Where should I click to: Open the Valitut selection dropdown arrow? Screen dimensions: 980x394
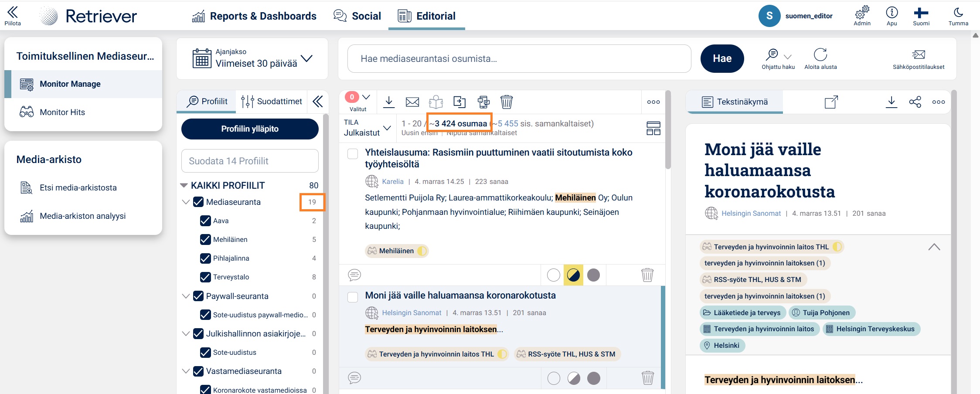366,97
